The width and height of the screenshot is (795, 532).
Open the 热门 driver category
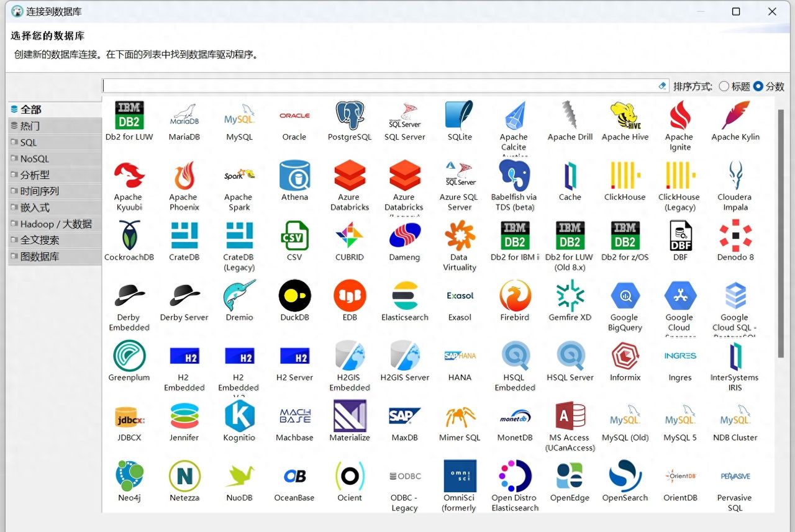pyautogui.click(x=55, y=126)
